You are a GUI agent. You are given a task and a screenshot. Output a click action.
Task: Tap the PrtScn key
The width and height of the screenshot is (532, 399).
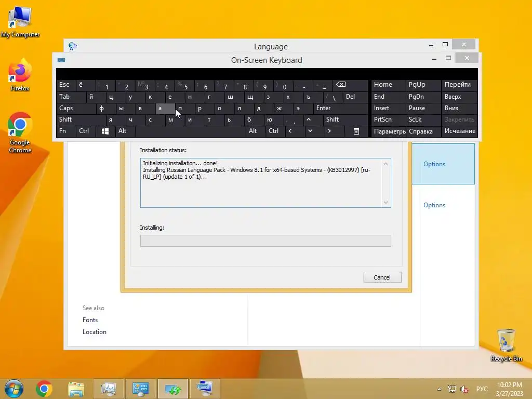pos(389,119)
